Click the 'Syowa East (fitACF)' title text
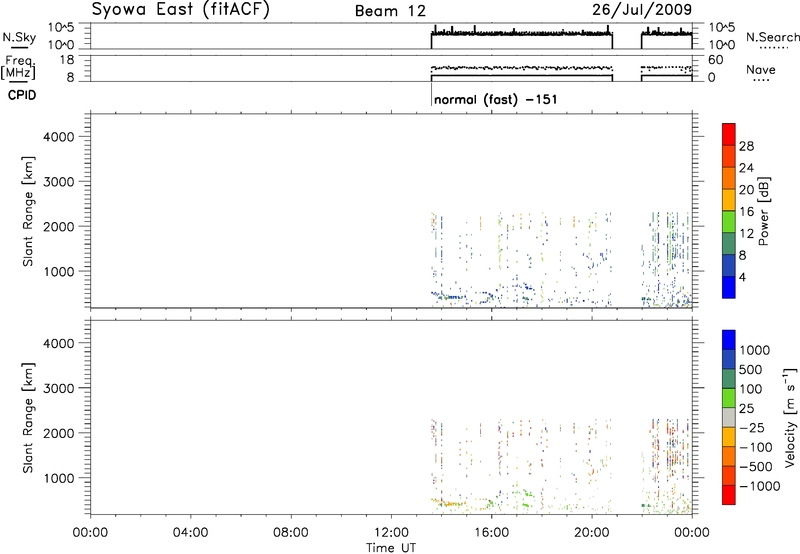Viewport: 800px width, 554px height. (180, 10)
